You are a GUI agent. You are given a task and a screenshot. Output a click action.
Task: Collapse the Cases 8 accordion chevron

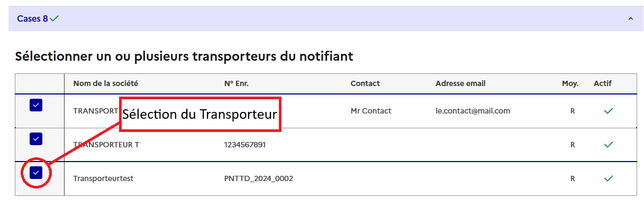[630, 18]
